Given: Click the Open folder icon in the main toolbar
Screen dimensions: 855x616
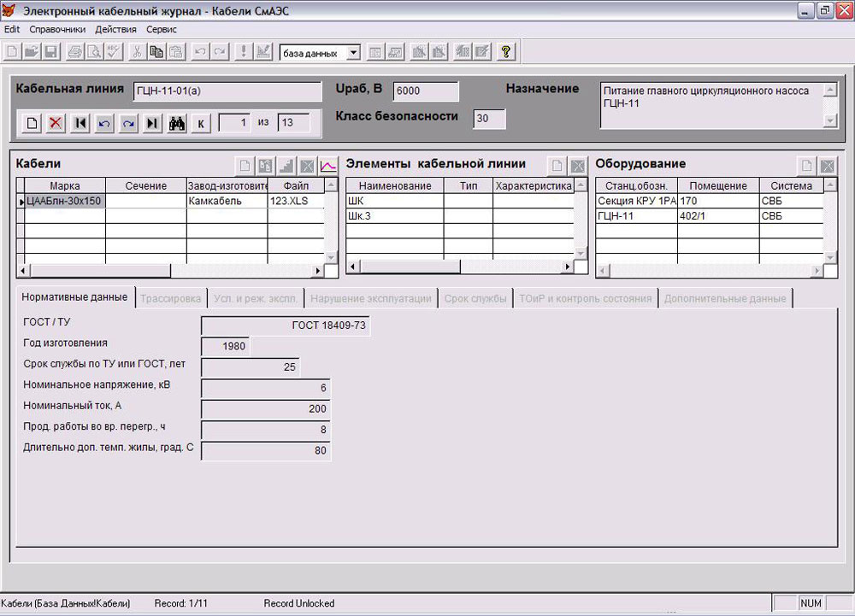Looking at the screenshot, I should [x=32, y=52].
